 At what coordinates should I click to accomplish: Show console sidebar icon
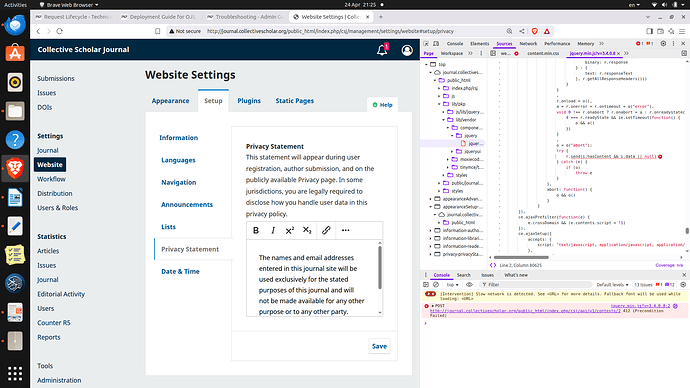tap(426, 285)
